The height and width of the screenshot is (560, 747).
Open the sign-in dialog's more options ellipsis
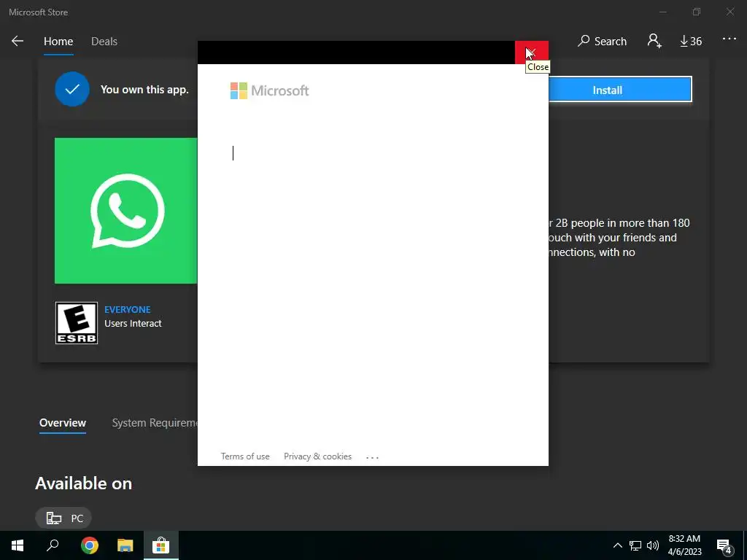click(372, 457)
